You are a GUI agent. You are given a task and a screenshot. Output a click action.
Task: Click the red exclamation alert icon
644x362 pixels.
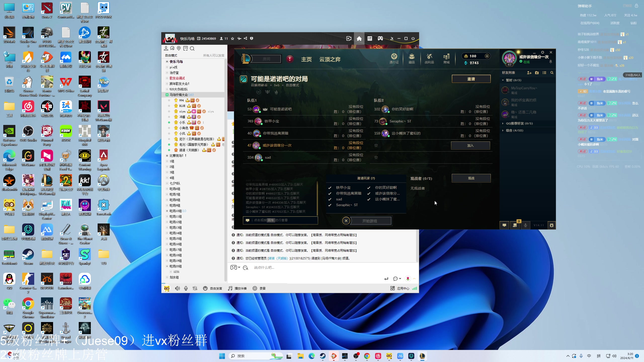click(290, 59)
